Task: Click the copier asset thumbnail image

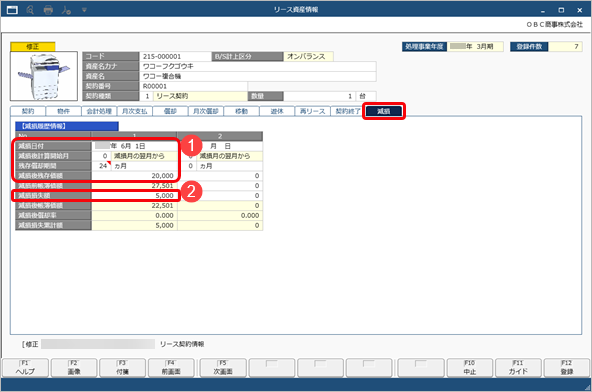Action: tap(44, 76)
